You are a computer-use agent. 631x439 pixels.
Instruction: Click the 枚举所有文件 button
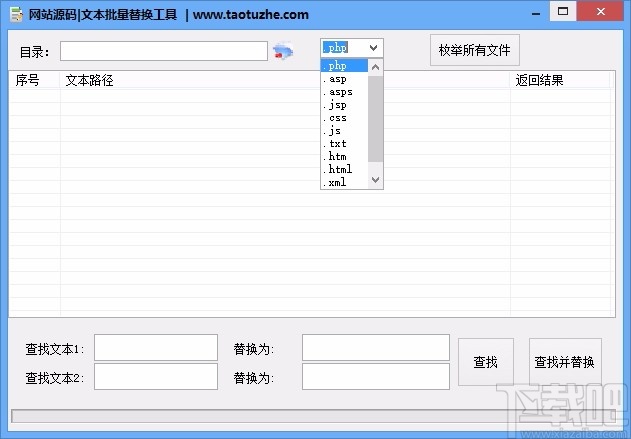pos(474,50)
